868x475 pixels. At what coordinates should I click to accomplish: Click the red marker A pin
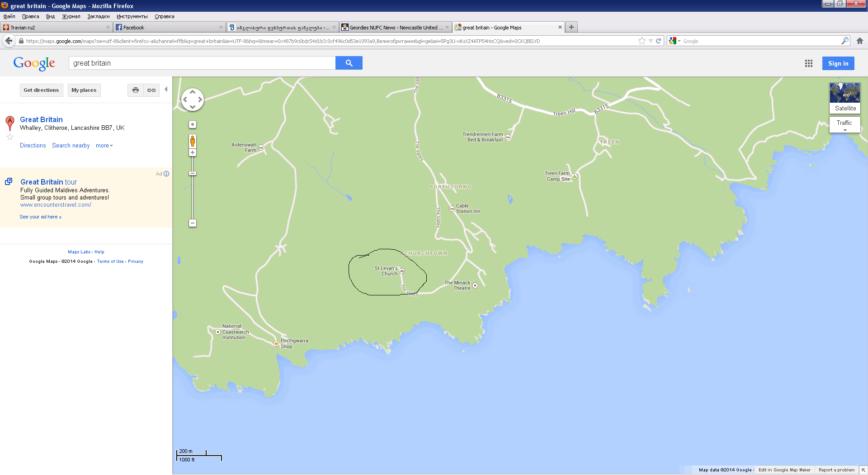click(9, 123)
